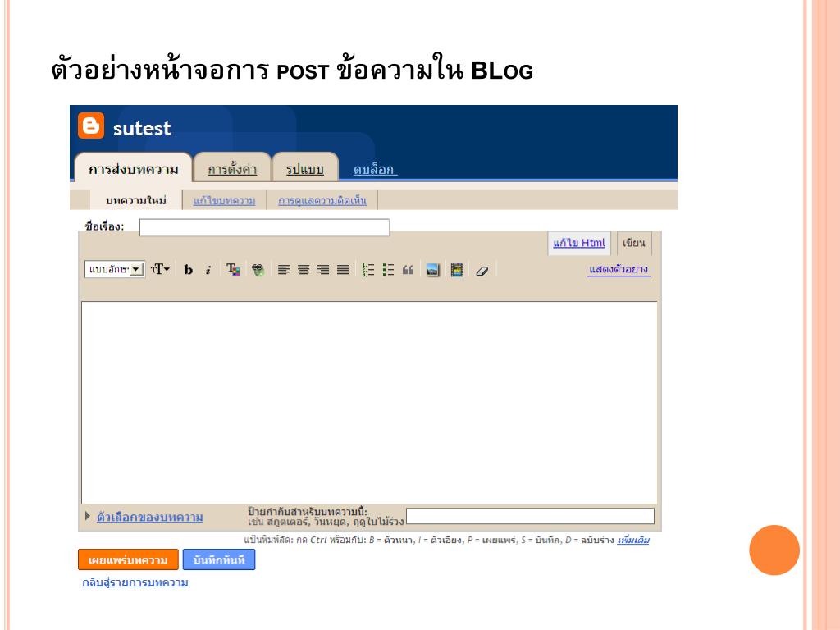Align text center
840x630 pixels.
pos(304,270)
